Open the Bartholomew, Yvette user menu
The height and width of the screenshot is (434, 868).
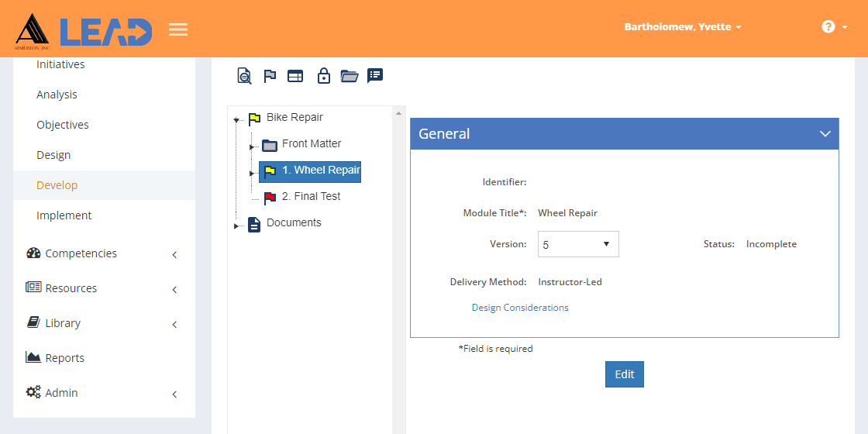(x=683, y=27)
